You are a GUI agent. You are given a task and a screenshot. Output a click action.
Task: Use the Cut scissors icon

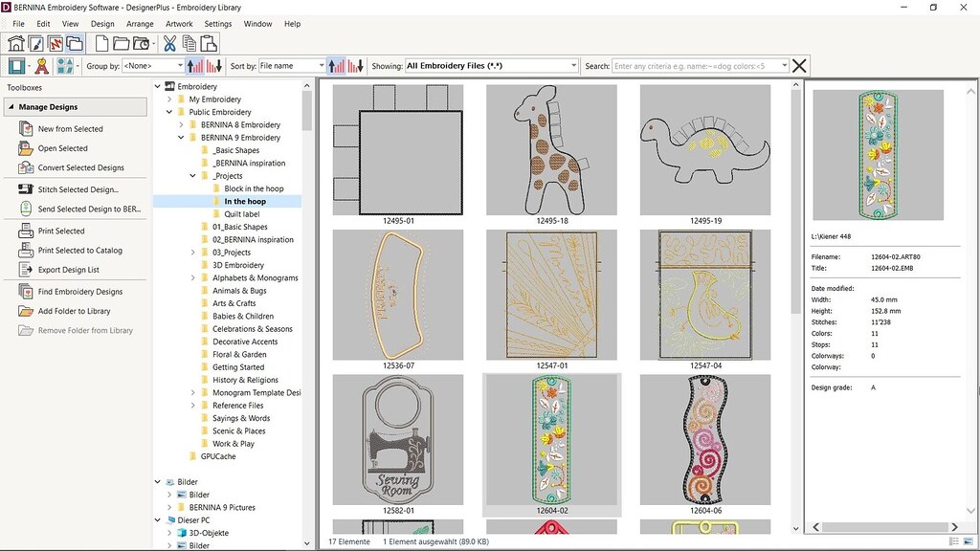pos(168,42)
